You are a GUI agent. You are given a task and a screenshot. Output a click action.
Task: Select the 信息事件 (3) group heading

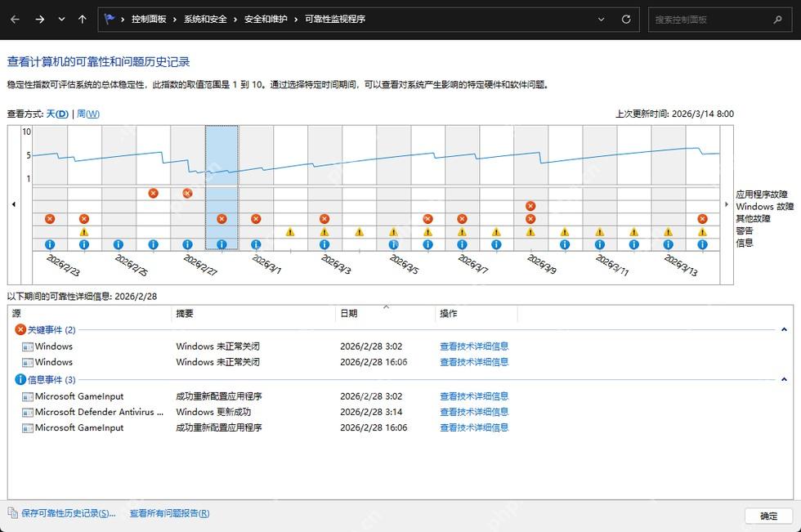click(x=51, y=379)
